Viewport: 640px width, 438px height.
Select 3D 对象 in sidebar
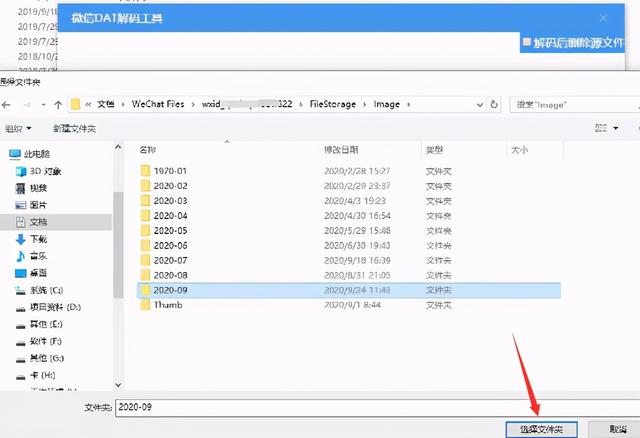[38, 171]
